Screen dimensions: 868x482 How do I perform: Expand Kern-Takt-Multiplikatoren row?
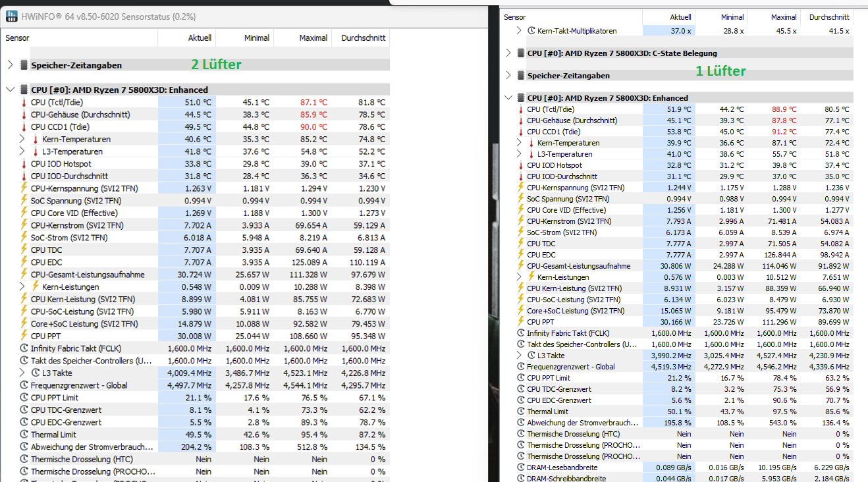(520, 31)
